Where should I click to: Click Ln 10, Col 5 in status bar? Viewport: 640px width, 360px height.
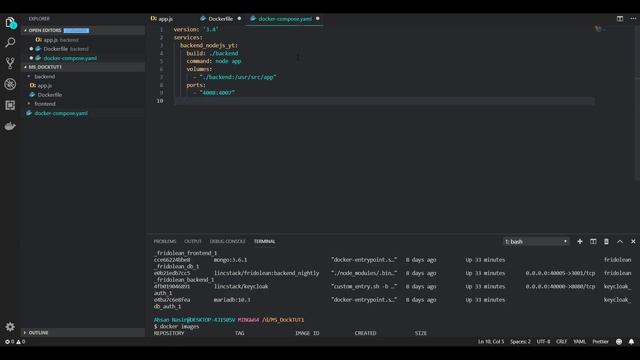pyautogui.click(x=491, y=342)
